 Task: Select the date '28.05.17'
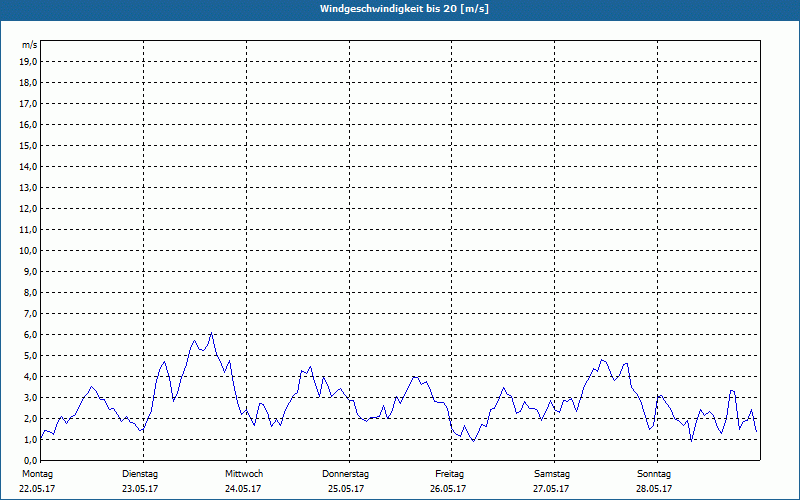pos(654,489)
